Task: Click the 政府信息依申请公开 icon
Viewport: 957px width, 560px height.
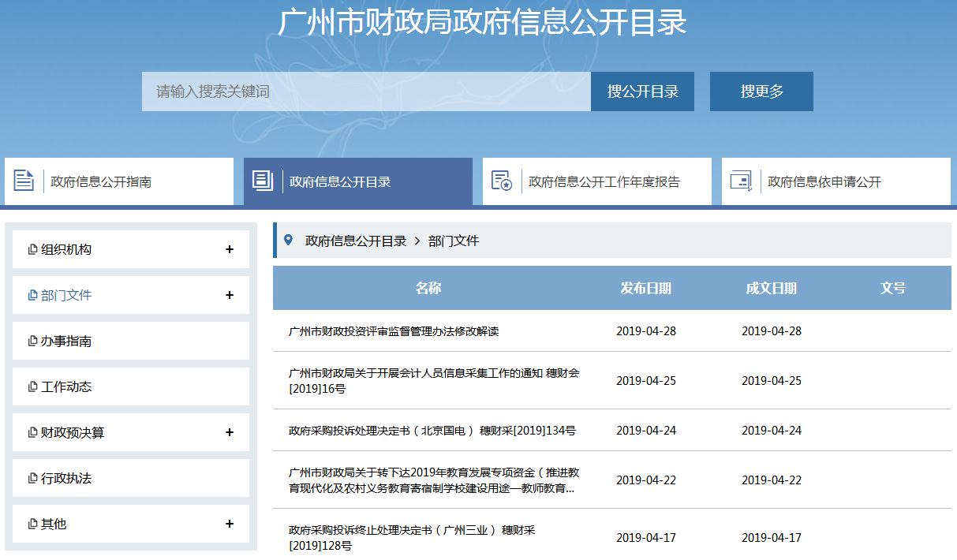Action: pyautogui.click(x=741, y=181)
